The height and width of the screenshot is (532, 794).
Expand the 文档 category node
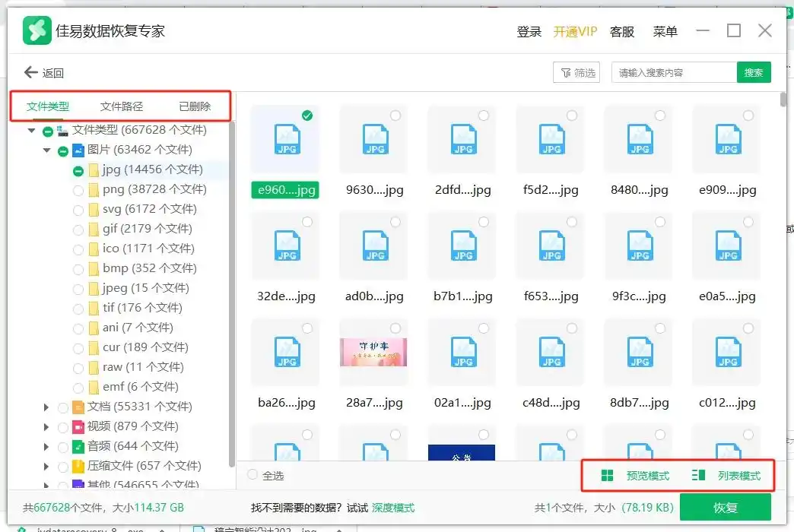click(x=46, y=407)
